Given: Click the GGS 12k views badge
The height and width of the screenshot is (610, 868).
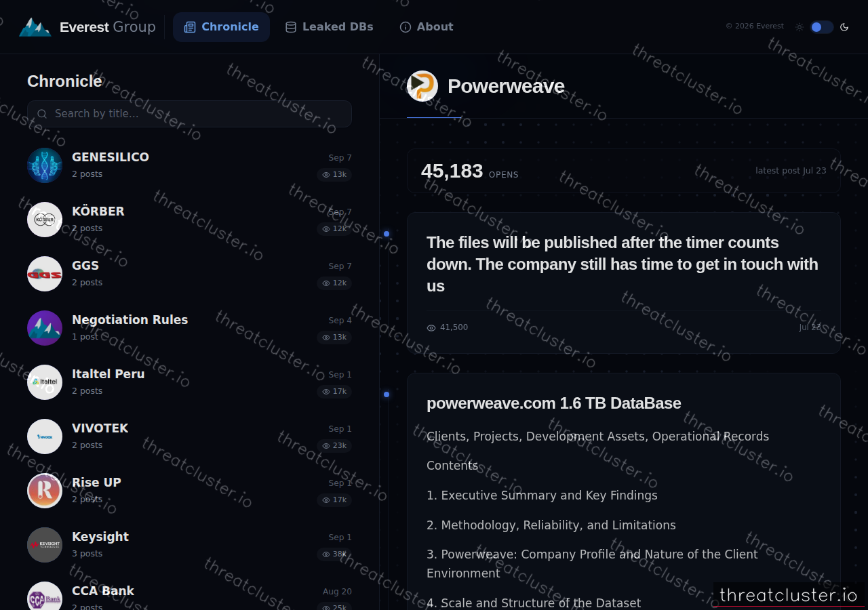Looking at the screenshot, I should [x=334, y=283].
